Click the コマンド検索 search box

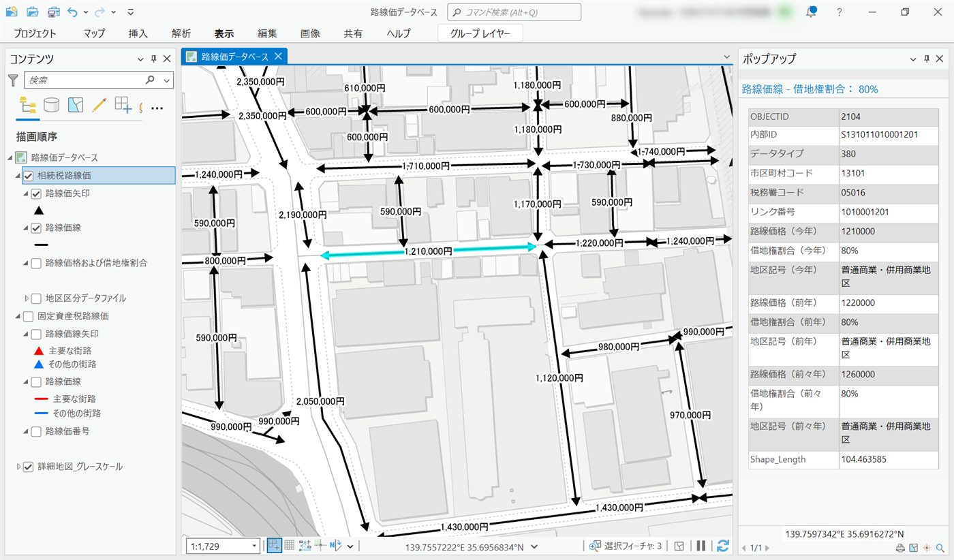pos(514,12)
